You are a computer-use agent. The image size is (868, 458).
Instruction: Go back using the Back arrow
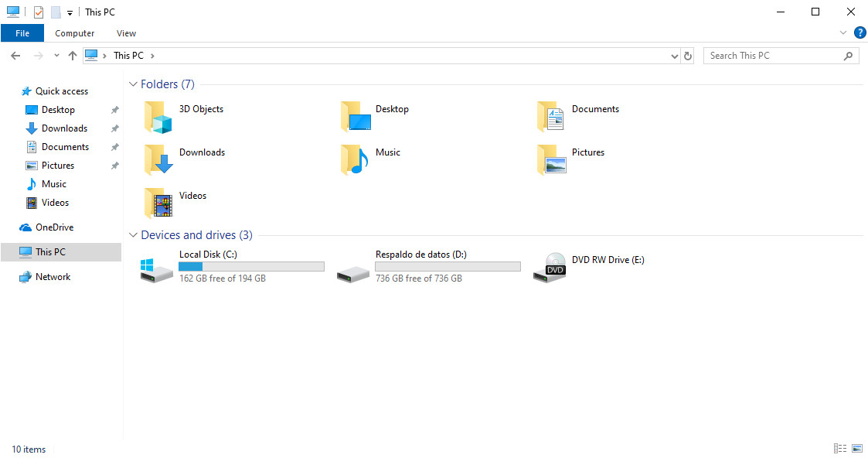tap(15, 56)
